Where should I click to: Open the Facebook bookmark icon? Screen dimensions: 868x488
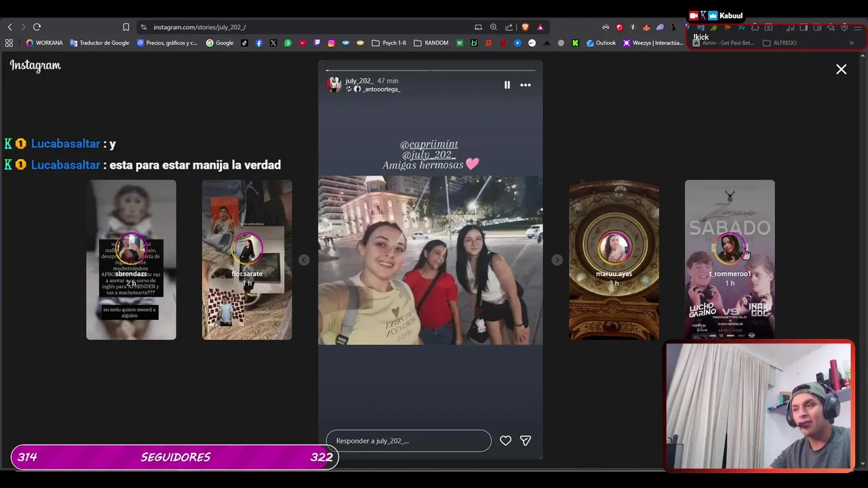(259, 43)
